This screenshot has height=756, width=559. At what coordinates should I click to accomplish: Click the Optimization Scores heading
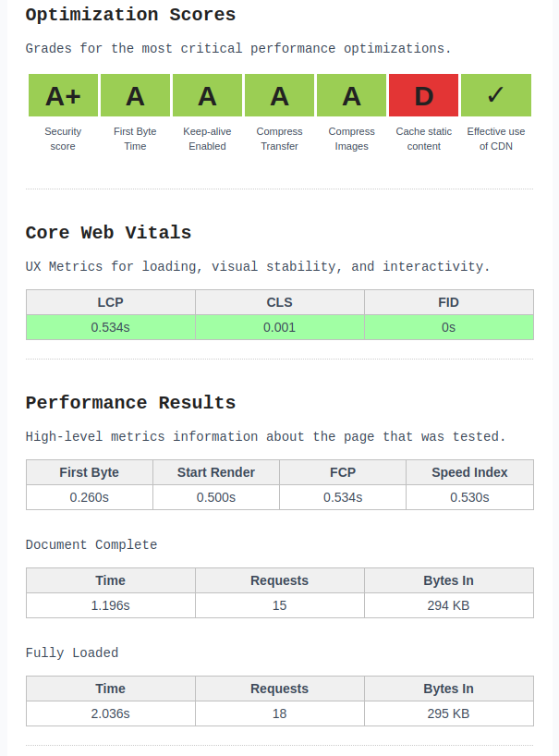coord(130,15)
